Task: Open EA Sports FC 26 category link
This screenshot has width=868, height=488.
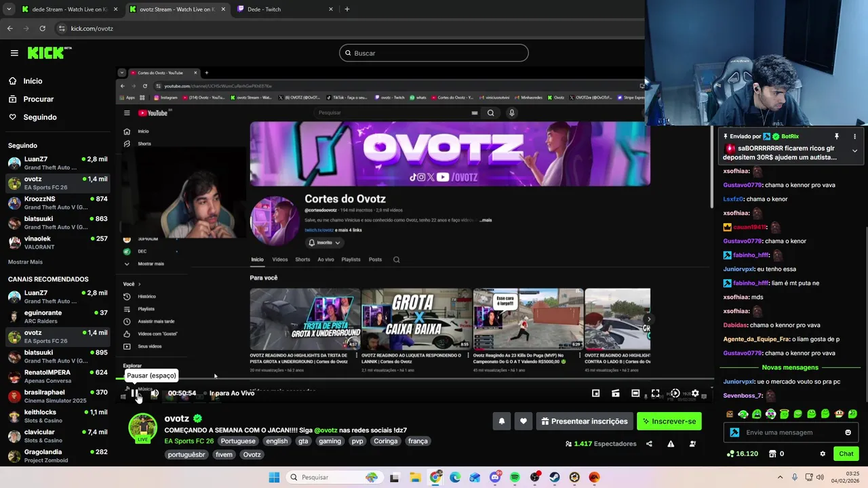Action: click(x=189, y=441)
